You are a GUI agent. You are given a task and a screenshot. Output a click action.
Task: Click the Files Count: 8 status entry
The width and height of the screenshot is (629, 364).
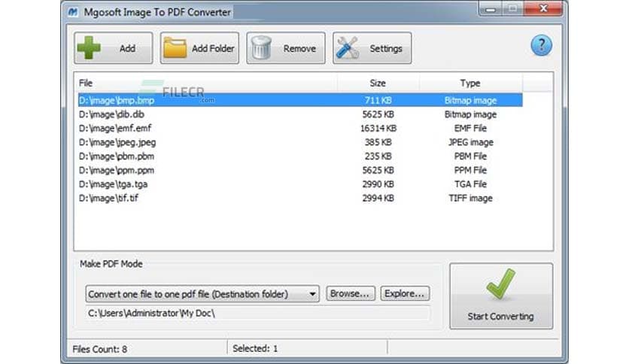[x=100, y=349]
